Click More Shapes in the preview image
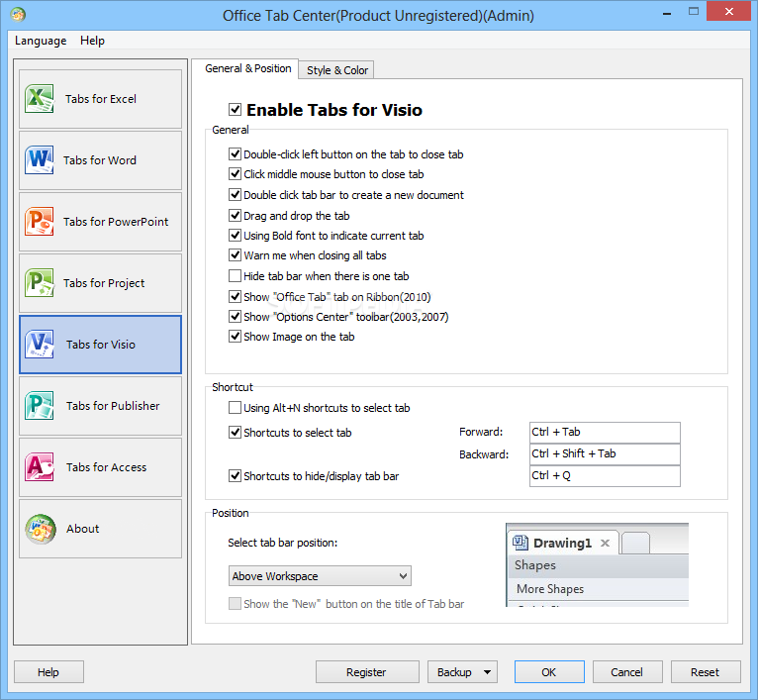The height and width of the screenshot is (700, 758). (550, 589)
